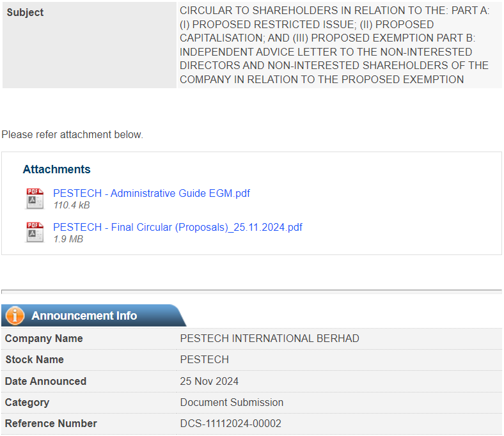504x436 pixels.
Task: Click the date 25 Nov 2024
Action: pyautogui.click(x=209, y=381)
